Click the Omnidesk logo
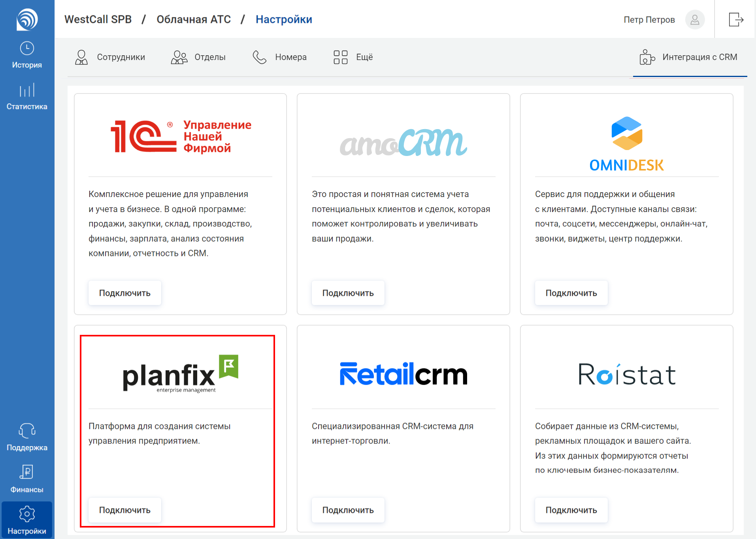 pos(627,144)
